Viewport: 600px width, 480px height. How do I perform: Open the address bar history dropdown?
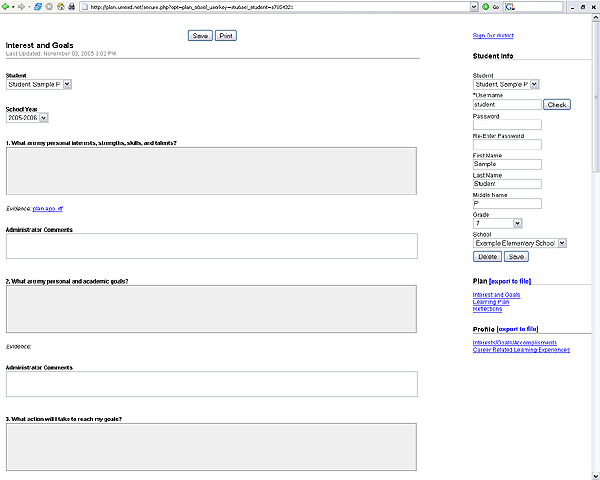point(472,6)
